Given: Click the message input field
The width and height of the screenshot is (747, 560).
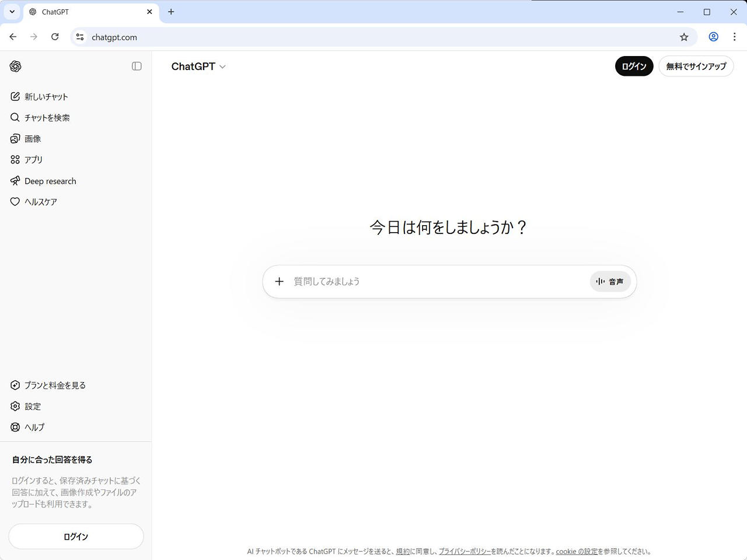Looking at the screenshot, I should 438,282.
